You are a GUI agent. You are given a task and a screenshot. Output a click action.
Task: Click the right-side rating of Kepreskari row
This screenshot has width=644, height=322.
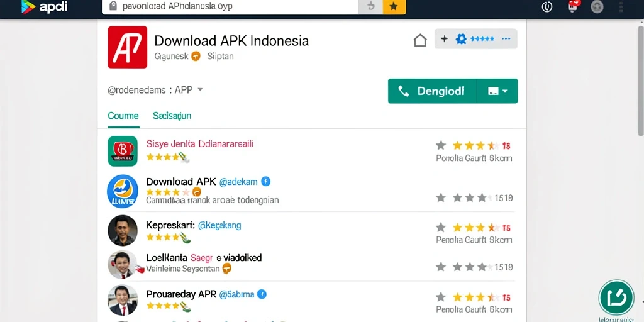pyautogui.click(x=473, y=228)
